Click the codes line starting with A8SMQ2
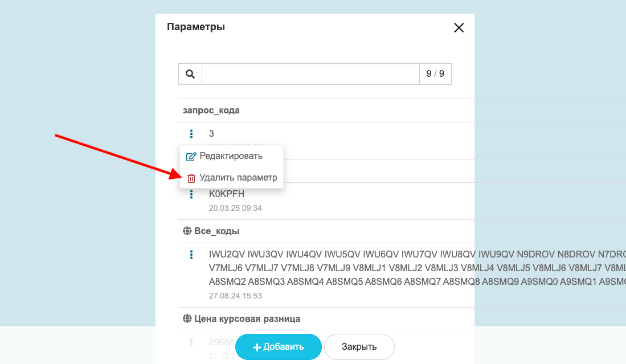The width and height of the screenshot is (626, 364). point(417,282)
